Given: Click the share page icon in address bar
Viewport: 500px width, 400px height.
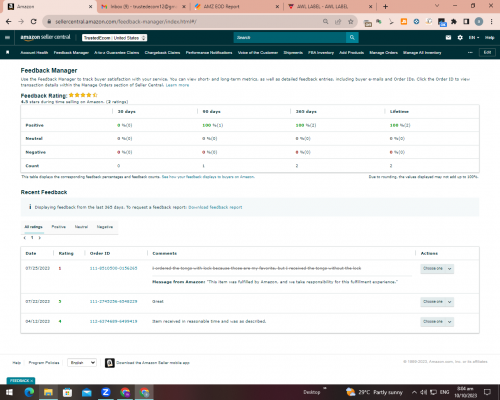Looking at the screenshot, I should click(x=338, y=21).
